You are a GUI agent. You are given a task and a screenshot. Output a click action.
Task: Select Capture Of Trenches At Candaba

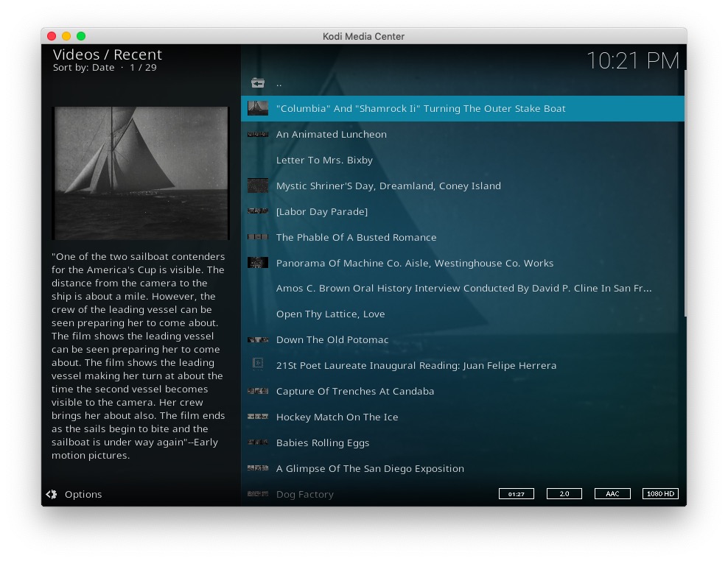coord(354,392)
